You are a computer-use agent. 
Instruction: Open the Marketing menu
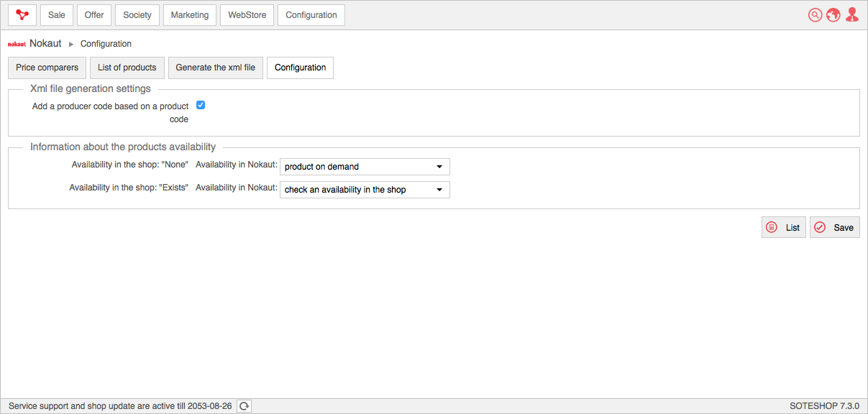[x=190, y=15]
